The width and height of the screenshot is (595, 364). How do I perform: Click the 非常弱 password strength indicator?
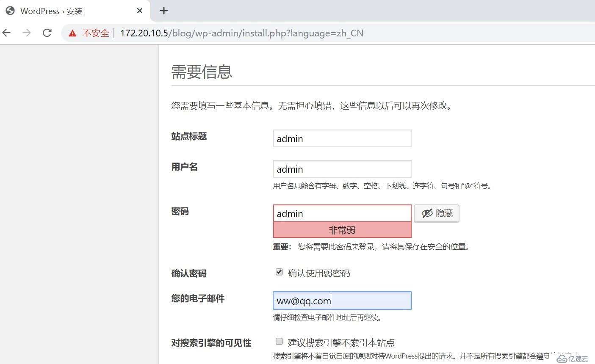tap(342, 230)
